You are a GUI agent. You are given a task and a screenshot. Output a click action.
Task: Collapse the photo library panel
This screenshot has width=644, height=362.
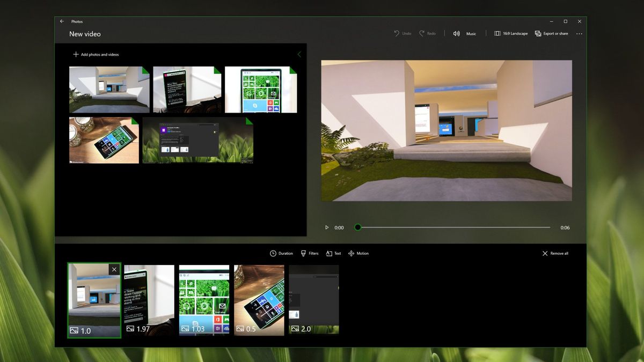(299, 54)
